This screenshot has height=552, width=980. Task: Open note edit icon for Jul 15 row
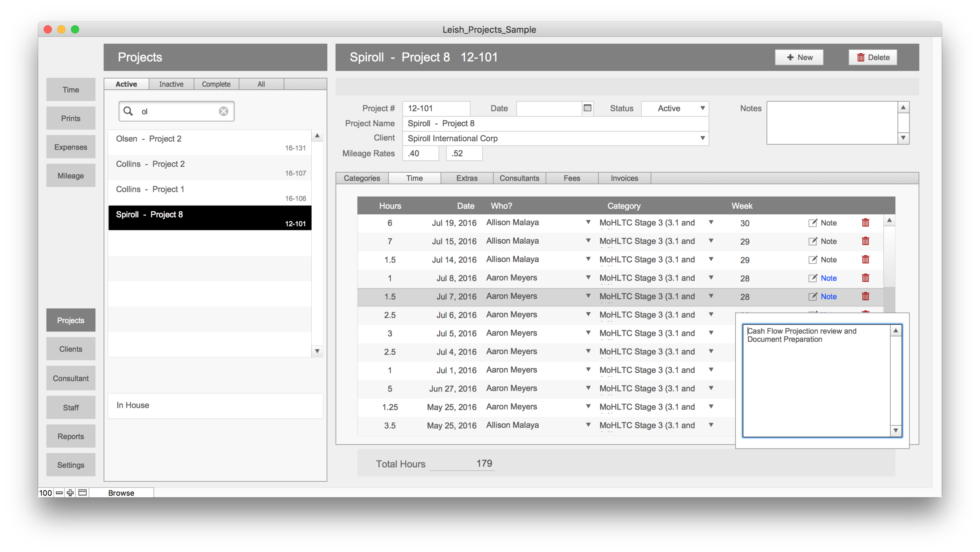[813, 241]
